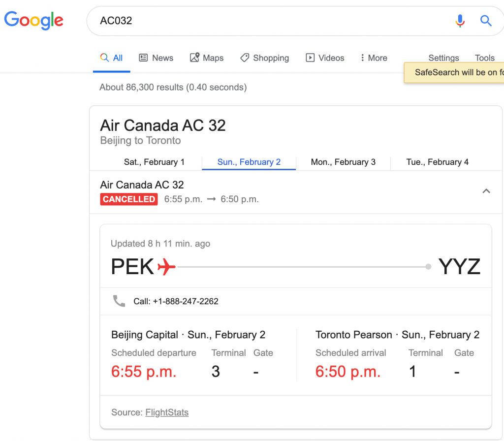Viewport: 504px width, 441px height.
Task: Select the Tue., February 4 tab
Action: [x=437, y=162]
